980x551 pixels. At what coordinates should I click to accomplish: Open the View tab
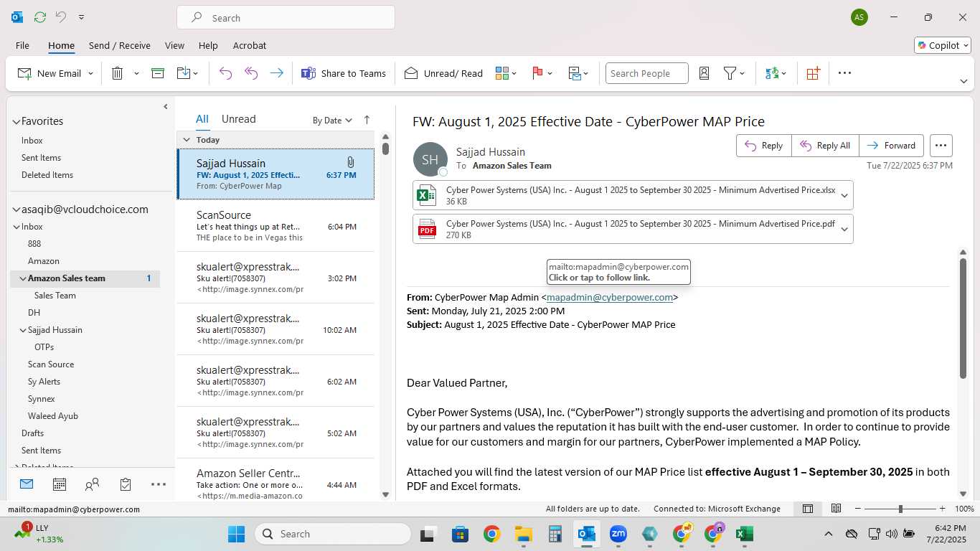[174, 45]
